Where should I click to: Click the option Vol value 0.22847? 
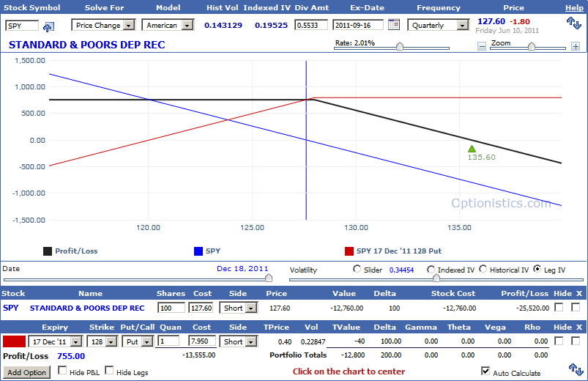[313, 342]
